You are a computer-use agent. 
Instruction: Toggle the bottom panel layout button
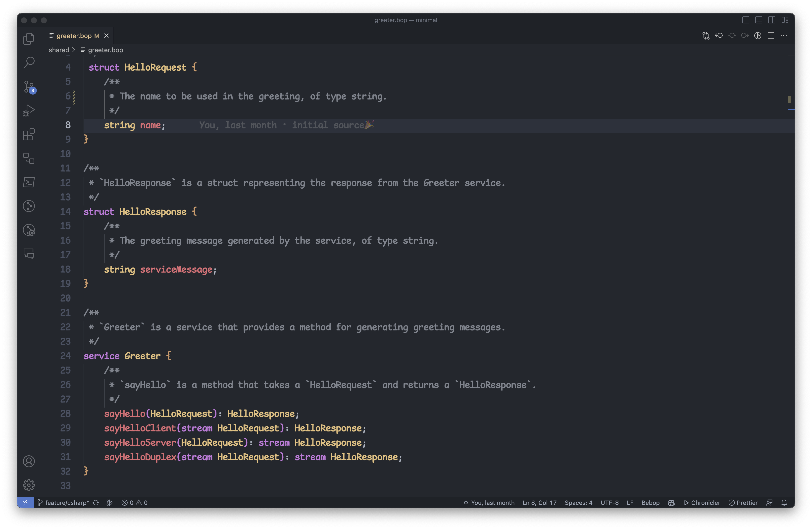[759, 20]
